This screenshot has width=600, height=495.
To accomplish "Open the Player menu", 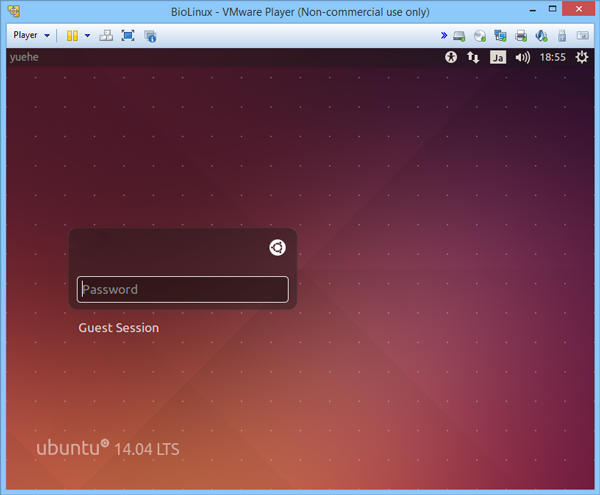I will pyautogui.click(x=31, y=35).
